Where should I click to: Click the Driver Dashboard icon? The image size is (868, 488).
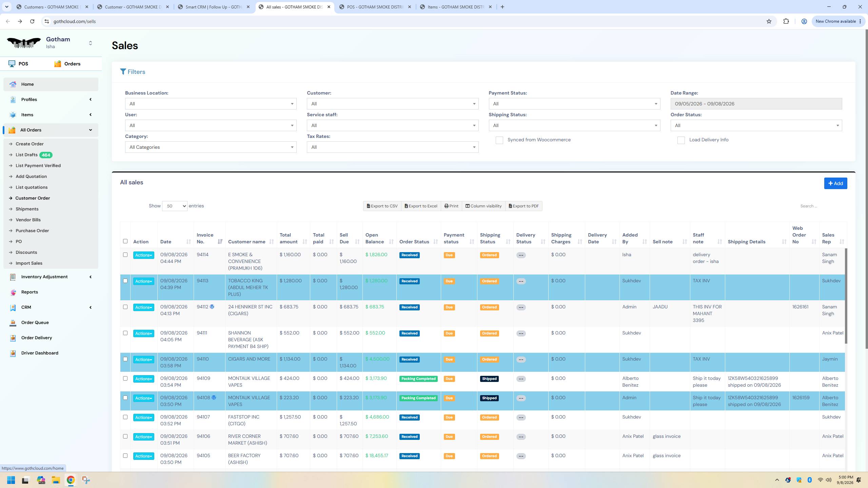coord(13,353)
